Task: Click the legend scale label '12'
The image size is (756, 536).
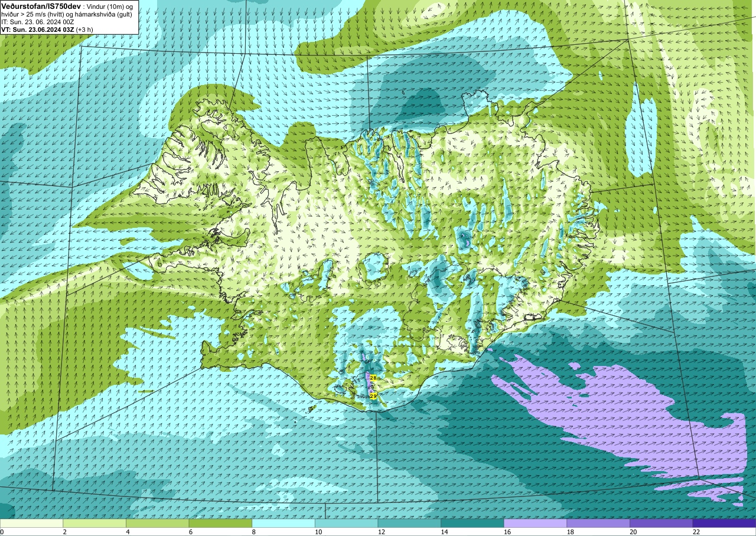Action: (382, 532)
